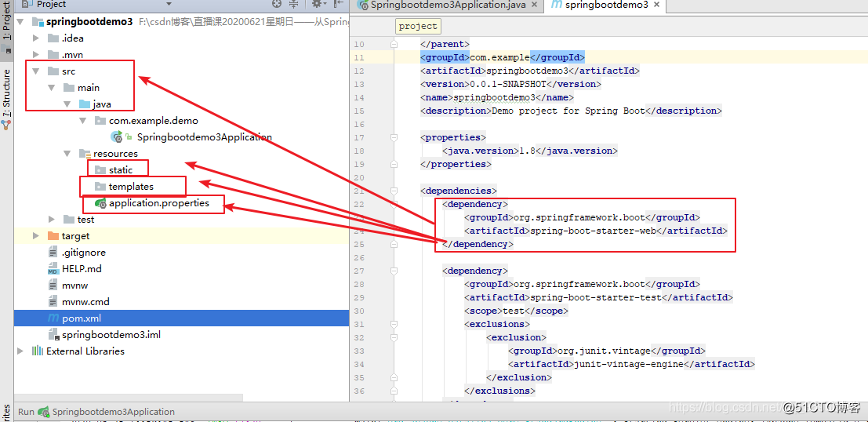Viewport: 868px width, 422px height.
Task: Close the Springbootdemo3Application.java tab
Action: point(534,5)
